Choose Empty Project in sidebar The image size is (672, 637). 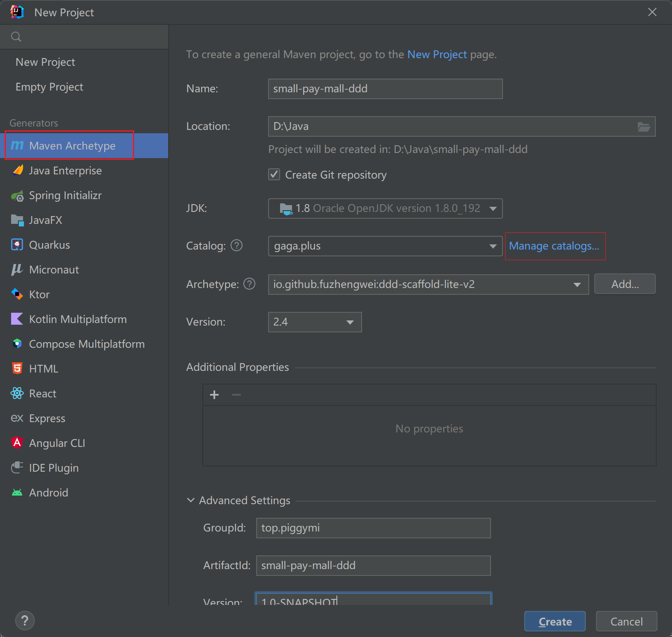84,87
